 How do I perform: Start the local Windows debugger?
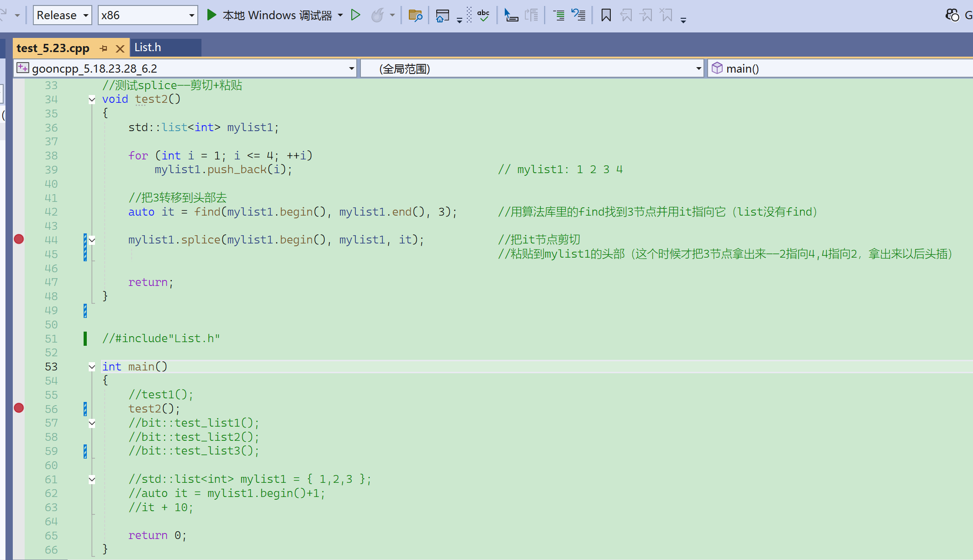pyautogui.click(x=212, y=15)
